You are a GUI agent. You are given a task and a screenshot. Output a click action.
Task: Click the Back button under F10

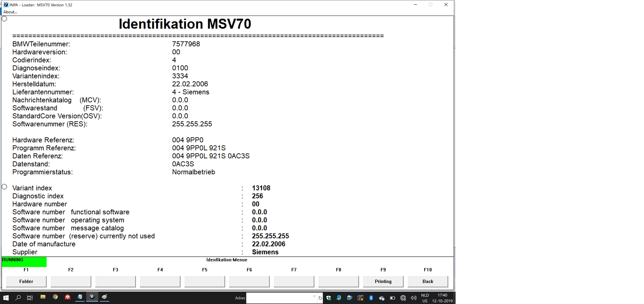tap(428, 281)
